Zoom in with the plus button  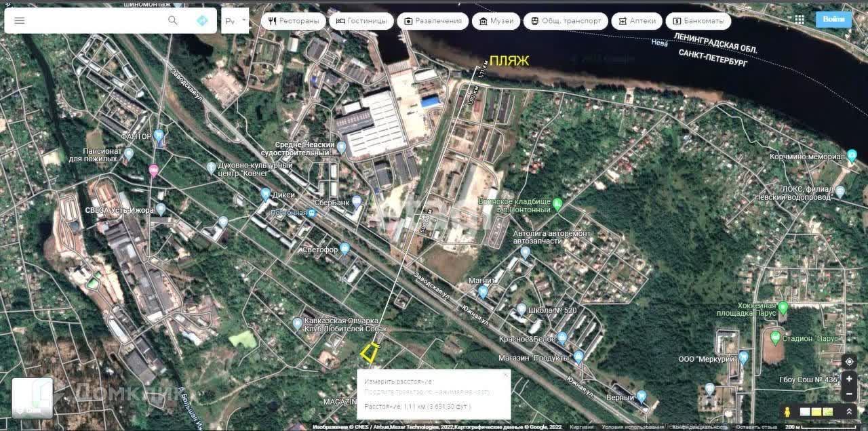(x=849, y=379)
